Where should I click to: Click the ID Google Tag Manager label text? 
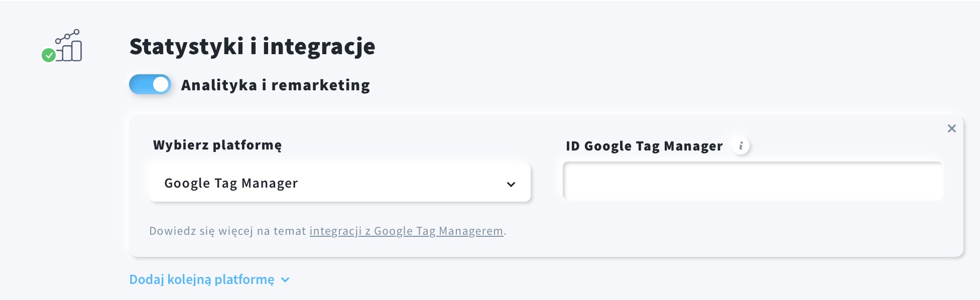point(644,146)
